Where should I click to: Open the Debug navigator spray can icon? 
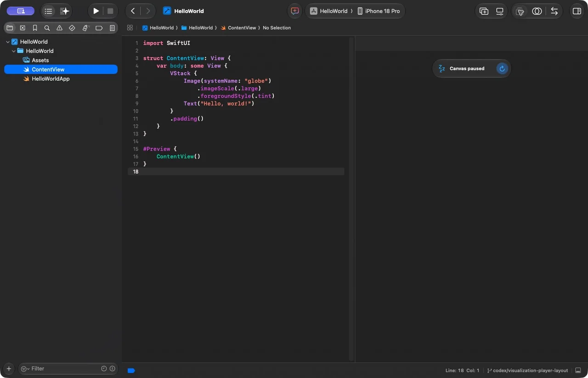click(x=85, y=28)
